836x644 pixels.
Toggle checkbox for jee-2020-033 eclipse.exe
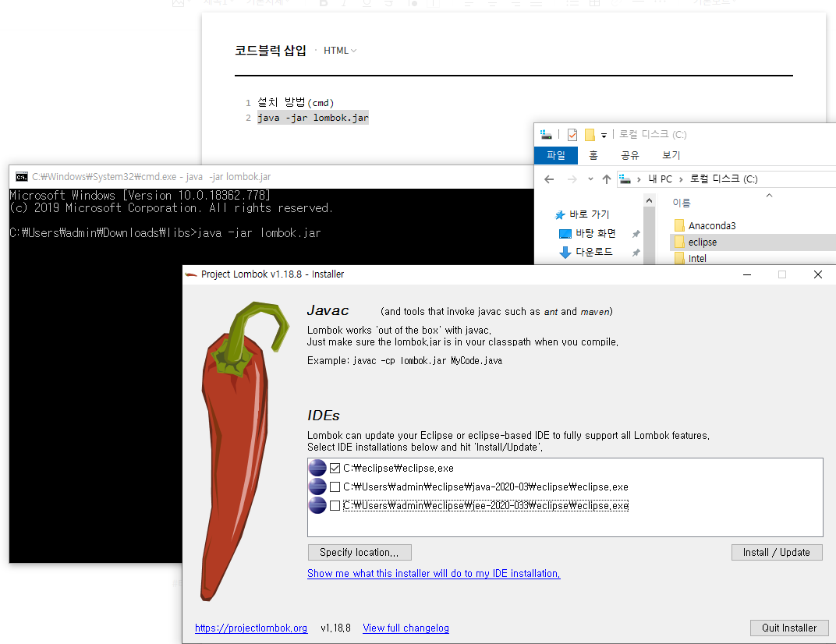tap(335, 505)
